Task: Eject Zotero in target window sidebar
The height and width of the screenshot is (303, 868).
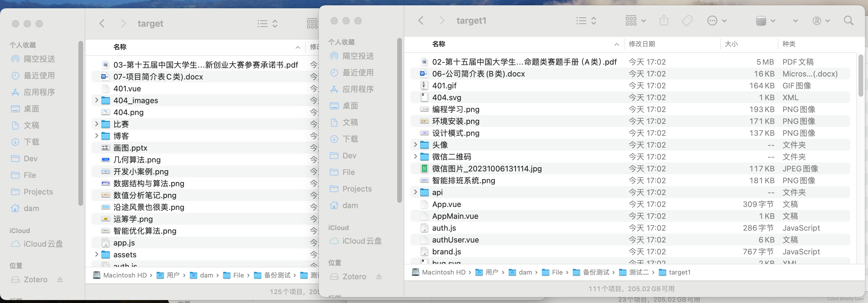Action: [60, 280]
